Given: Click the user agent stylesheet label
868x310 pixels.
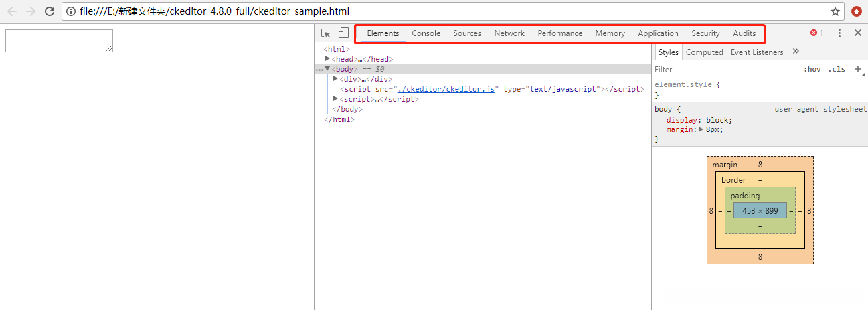Looking at the screenshot, I should point(820,109).
